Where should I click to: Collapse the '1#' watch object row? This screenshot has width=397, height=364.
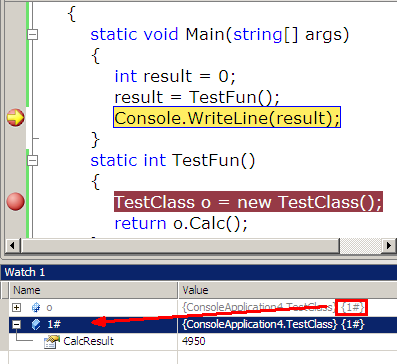coord(16,324)
